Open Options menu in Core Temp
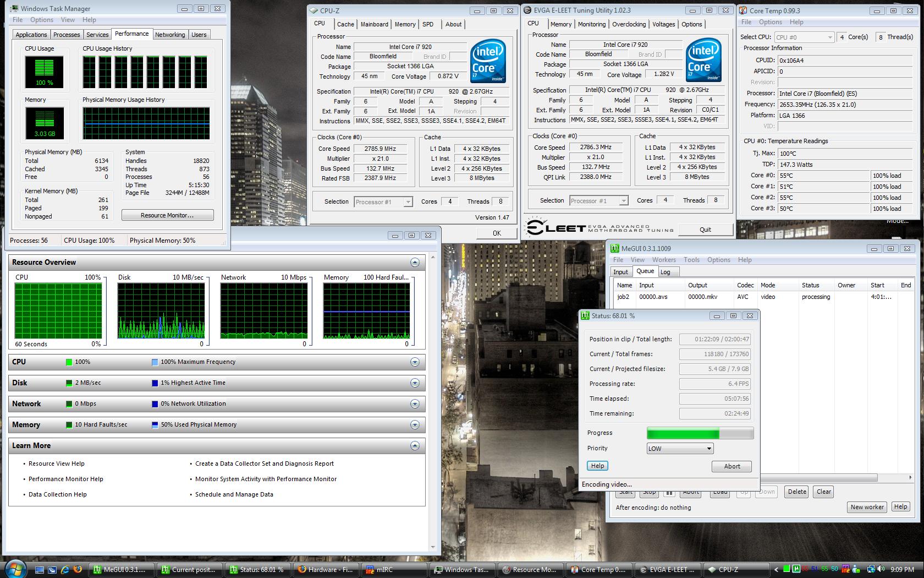 click(x=770, y=22)
